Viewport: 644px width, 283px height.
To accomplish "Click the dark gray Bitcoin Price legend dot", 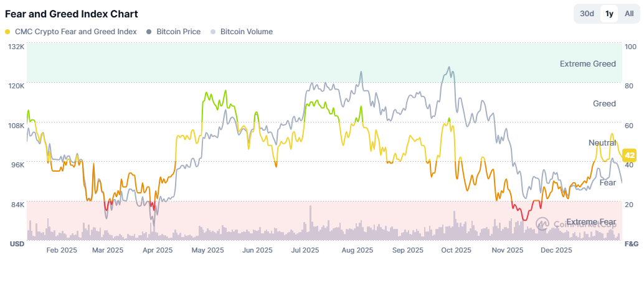I will pos(149,32).
